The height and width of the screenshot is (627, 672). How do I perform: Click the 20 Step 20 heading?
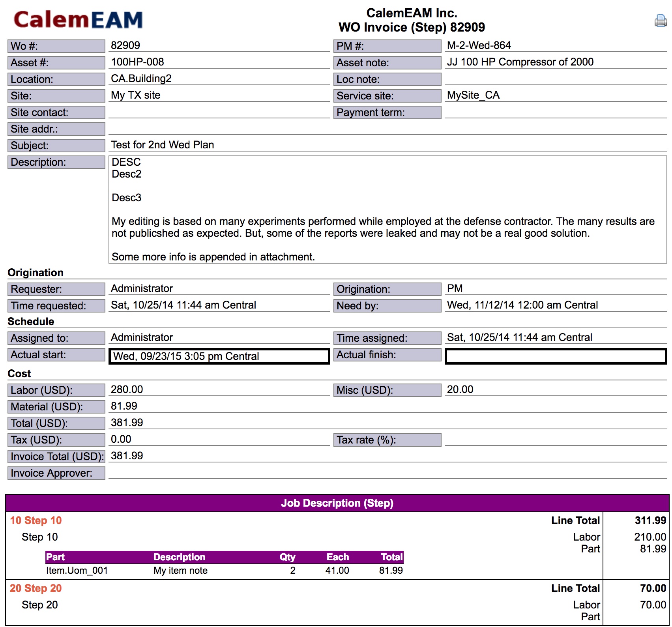36,588
